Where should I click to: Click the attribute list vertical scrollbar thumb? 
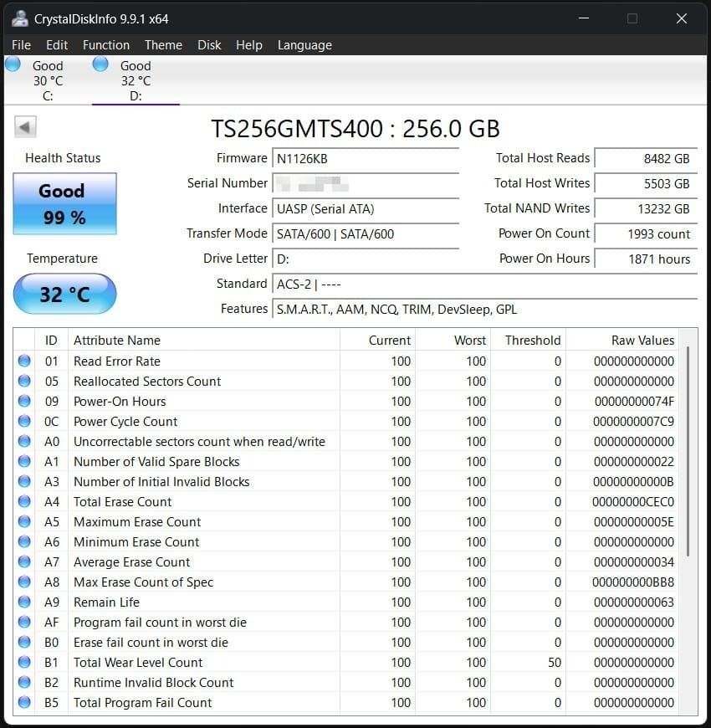(x=688, y=451)
